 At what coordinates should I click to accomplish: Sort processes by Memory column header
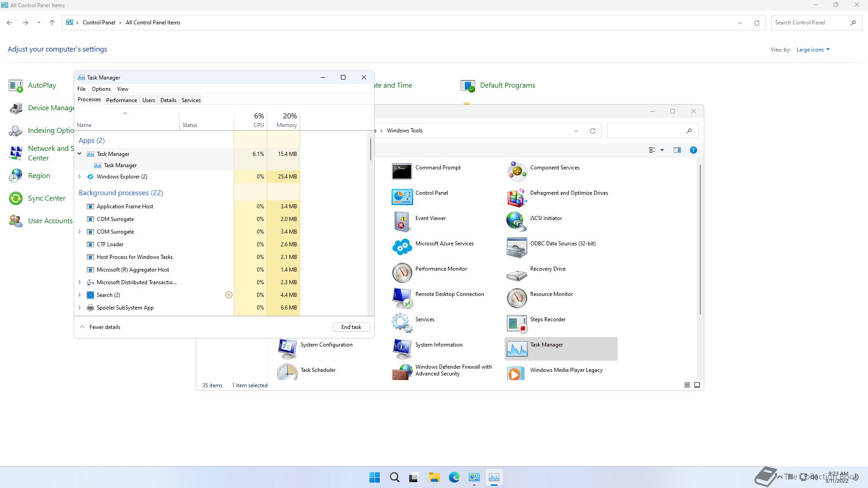click(x=283, y=120)
